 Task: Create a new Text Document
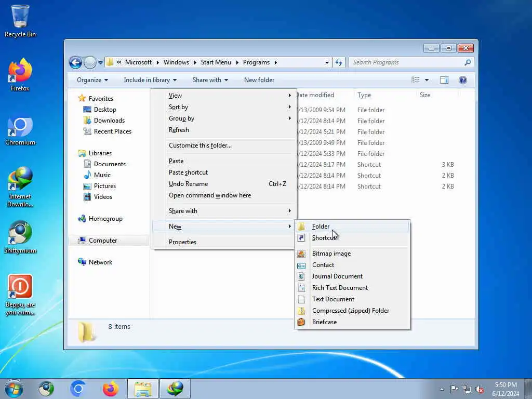[x=352, y=299]
